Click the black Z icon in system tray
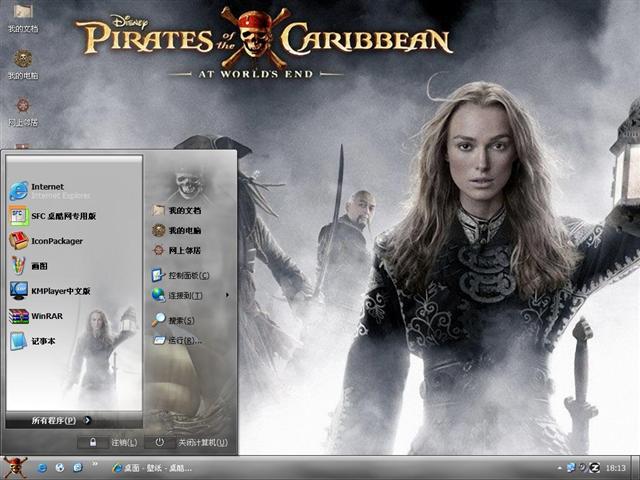The height and width of the screenshot is (480, 640). click(594, 468)
